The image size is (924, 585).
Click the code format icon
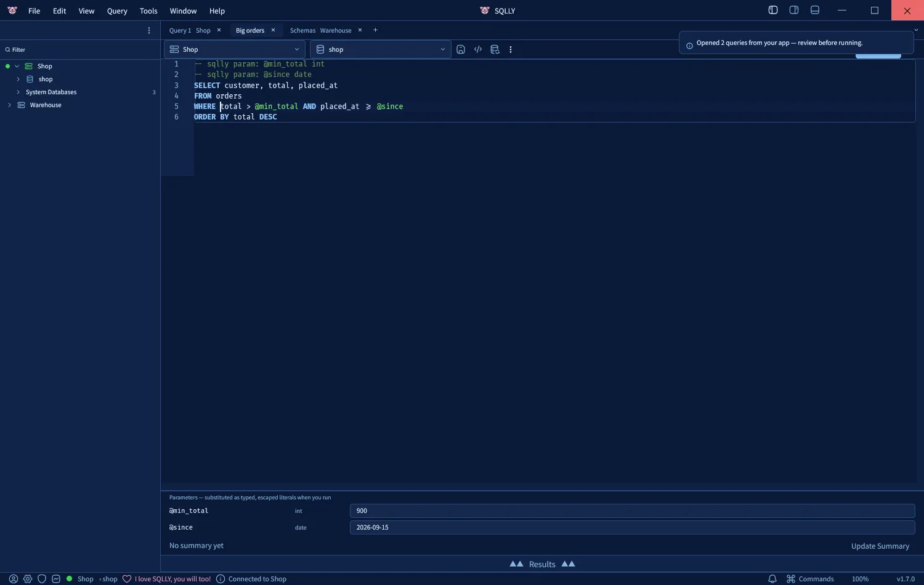coord(477,49)
